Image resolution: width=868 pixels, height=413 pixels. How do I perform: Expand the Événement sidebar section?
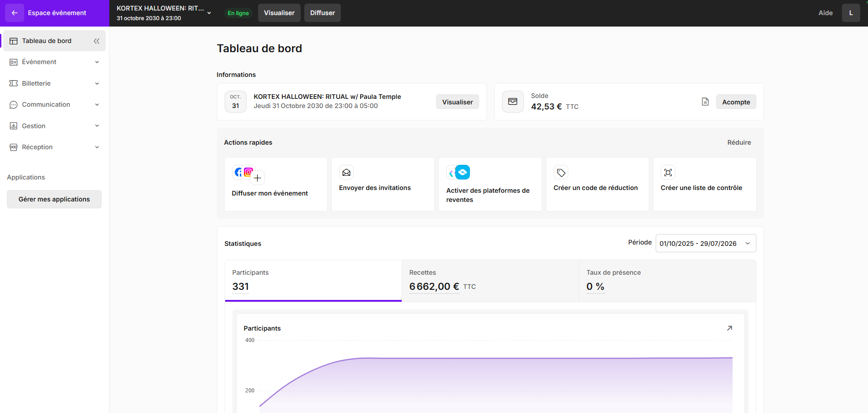pos(54,62)
